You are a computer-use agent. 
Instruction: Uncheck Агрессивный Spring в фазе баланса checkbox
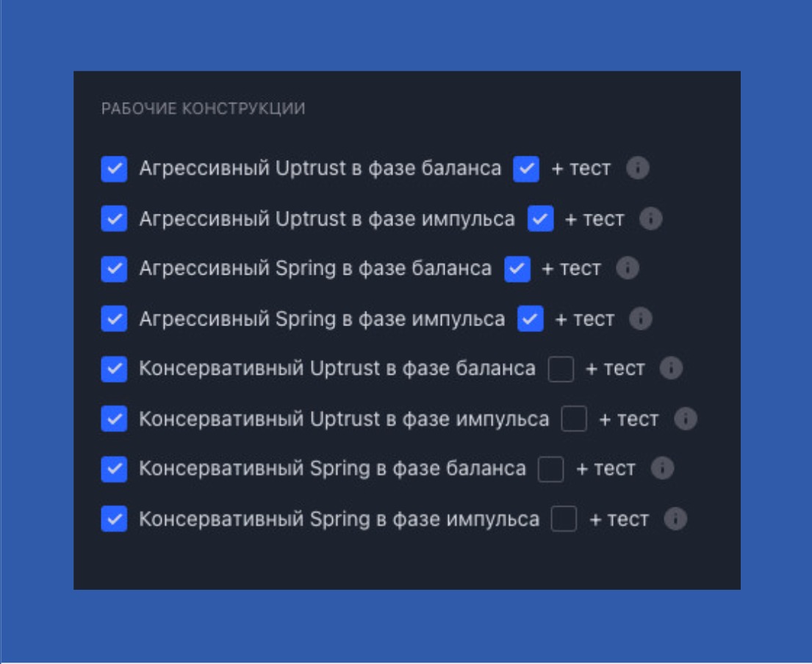(x=114, y=269)
